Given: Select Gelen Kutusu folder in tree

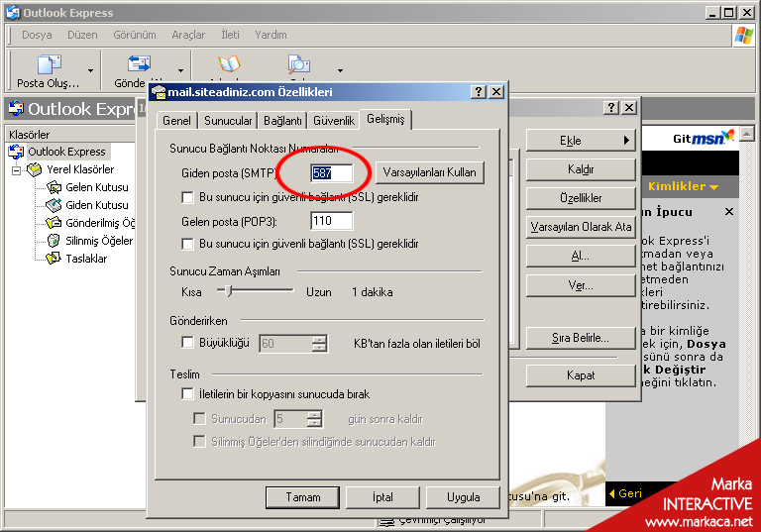Looking at the screenshot, I should click(x=96, y=187).
